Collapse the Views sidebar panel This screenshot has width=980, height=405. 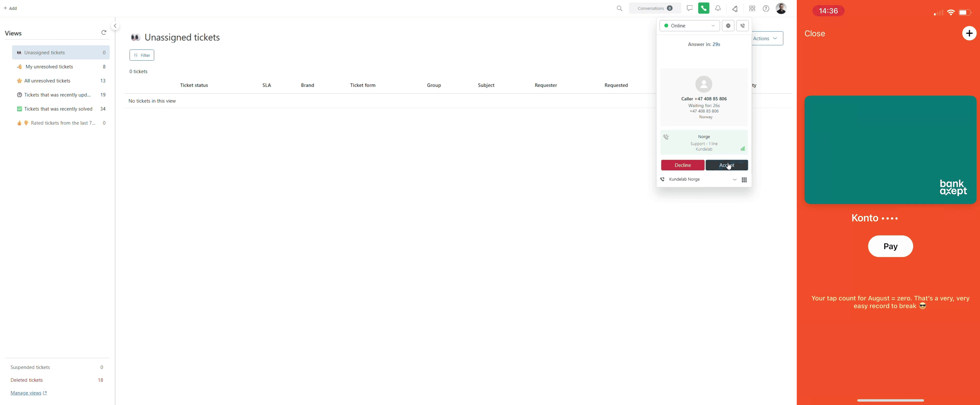click(115, 26)
